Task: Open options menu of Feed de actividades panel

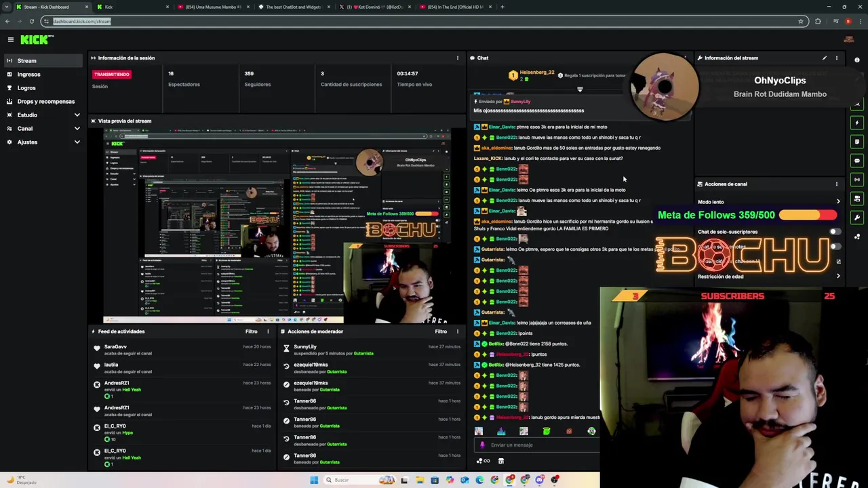Action: click(268, 331)
